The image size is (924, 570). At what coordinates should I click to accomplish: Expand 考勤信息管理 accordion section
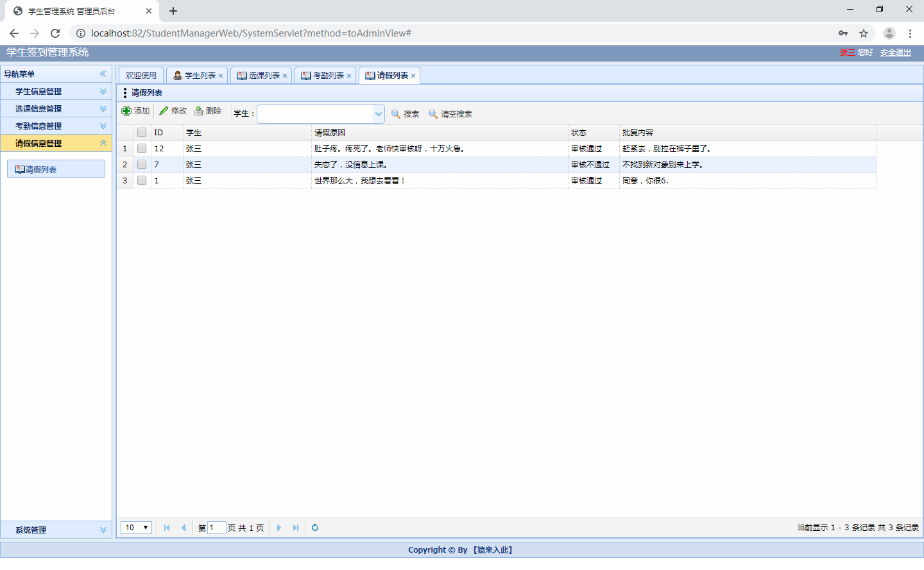coord(56,126)
